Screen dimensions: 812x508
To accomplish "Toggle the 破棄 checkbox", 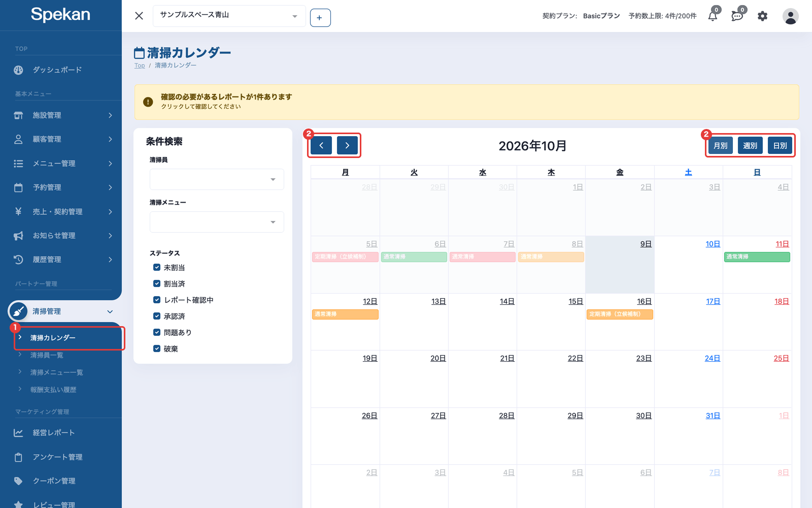I will tap(157, 348).
